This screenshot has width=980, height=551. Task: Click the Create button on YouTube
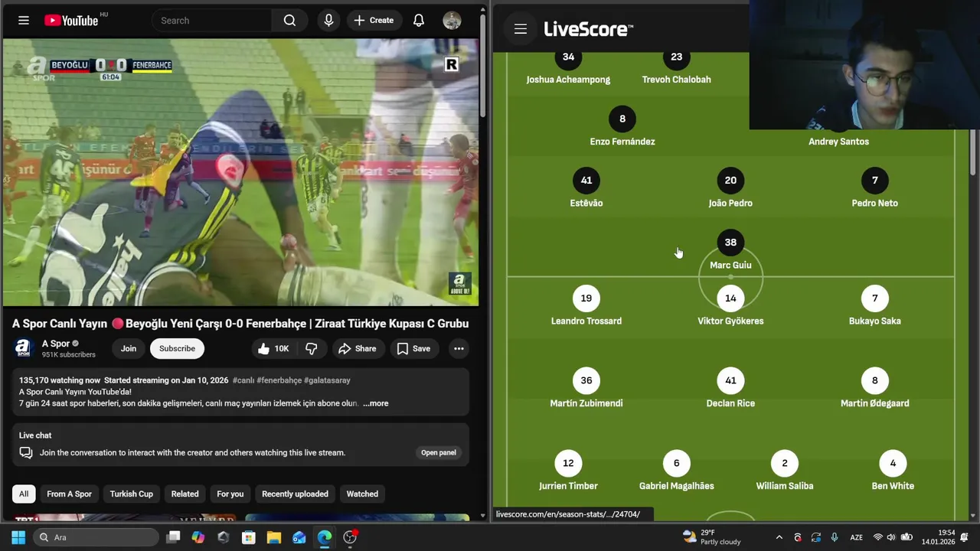coord(374,21)
